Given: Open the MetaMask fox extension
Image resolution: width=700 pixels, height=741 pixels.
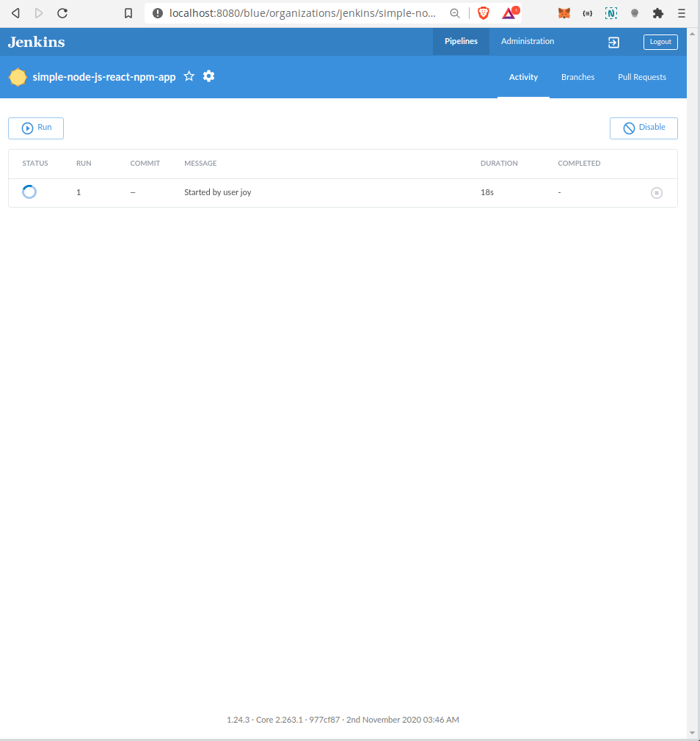Looking at the screenshot, I should click(x=564, y=13).
